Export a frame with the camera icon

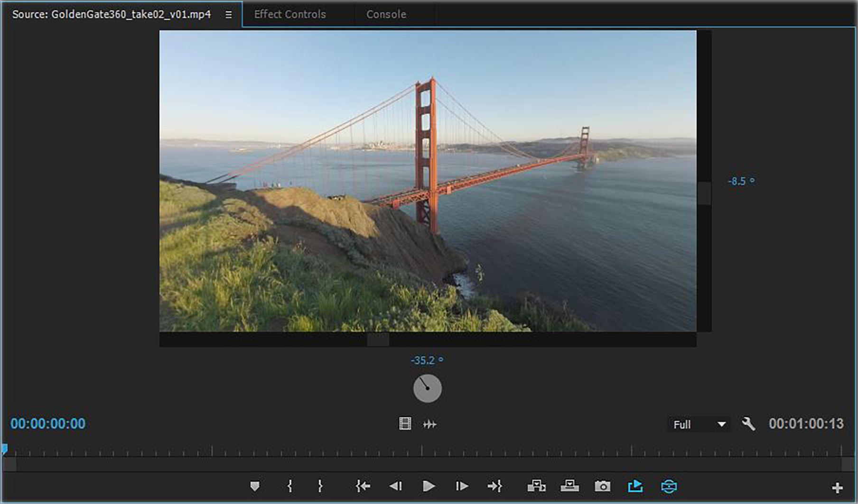[603, 486]
